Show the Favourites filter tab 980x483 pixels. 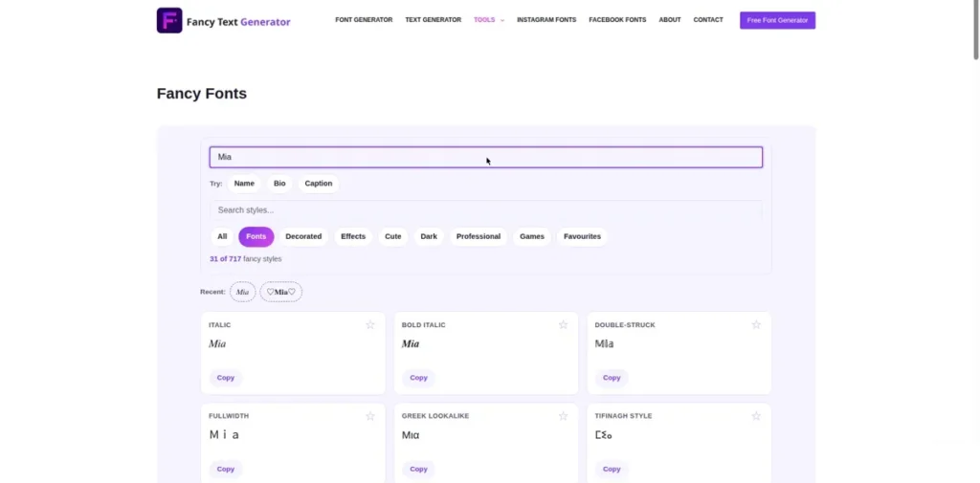coord(582,237)
